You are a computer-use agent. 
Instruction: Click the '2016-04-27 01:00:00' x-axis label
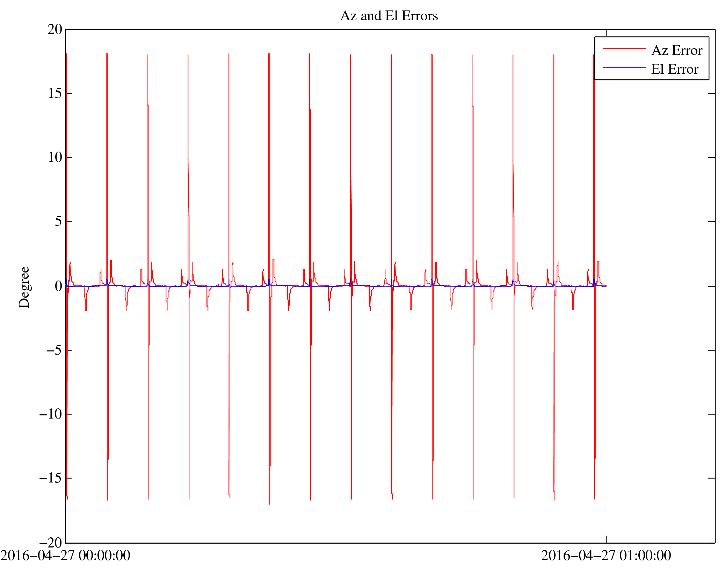(x=606, y=556)
